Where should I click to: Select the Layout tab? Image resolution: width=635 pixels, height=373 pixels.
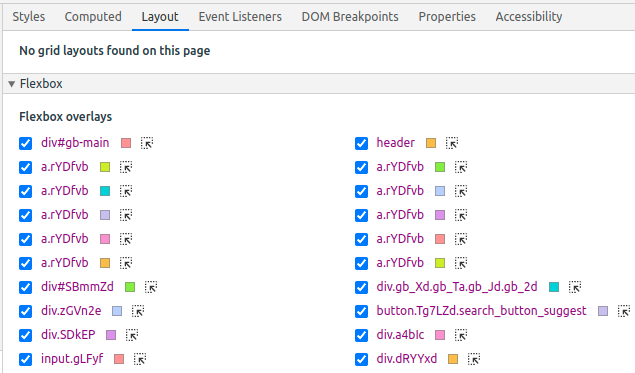(160, 17)
